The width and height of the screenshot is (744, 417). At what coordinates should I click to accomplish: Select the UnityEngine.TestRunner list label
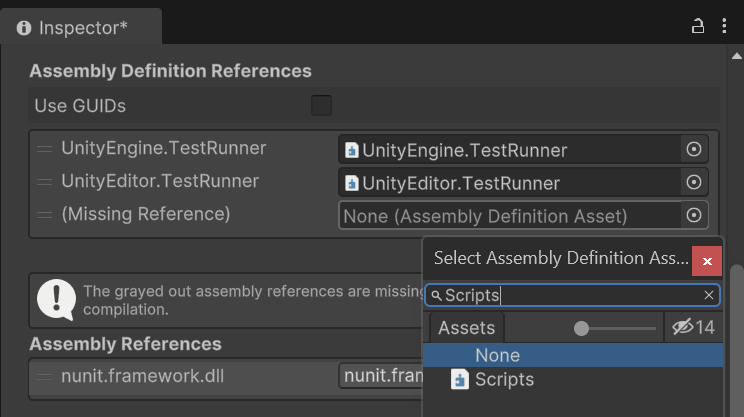tap(163, 148)
